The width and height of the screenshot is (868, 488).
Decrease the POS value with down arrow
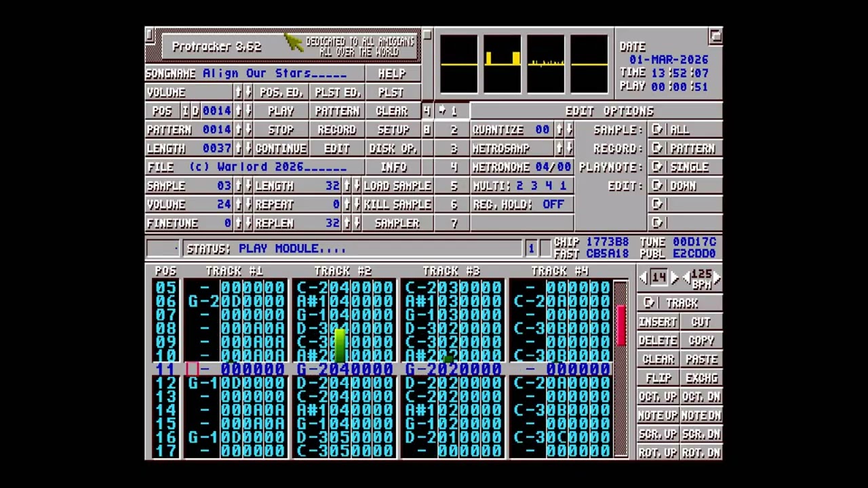[x=248, y=110]
